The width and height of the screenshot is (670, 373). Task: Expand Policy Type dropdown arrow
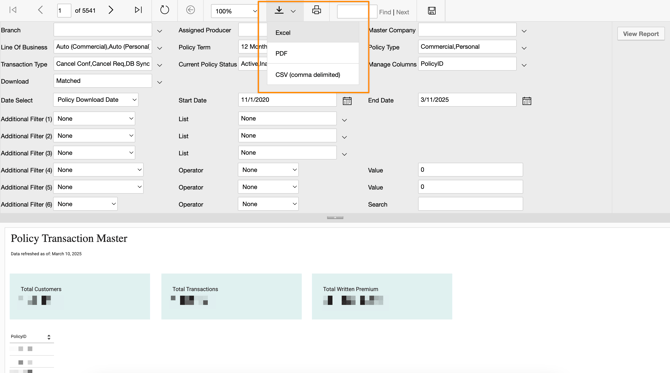[524, 48]
